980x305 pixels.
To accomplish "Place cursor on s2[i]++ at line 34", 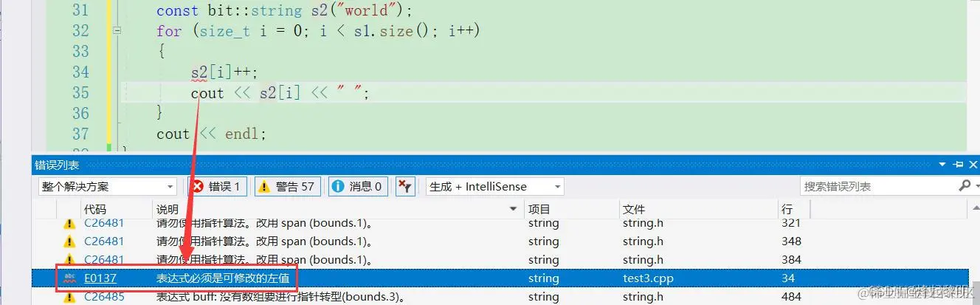I will click(x=224, y=72).
